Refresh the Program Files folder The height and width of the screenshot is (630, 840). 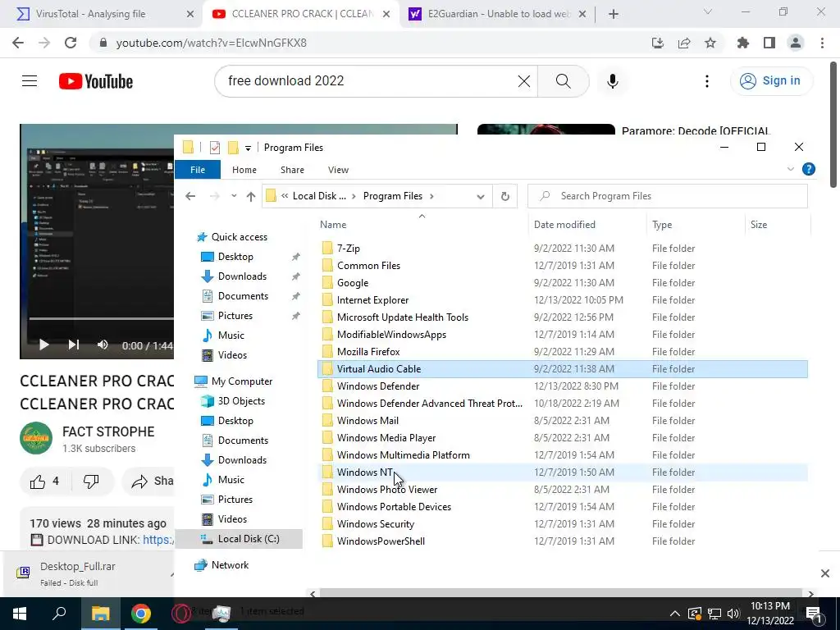504,196
